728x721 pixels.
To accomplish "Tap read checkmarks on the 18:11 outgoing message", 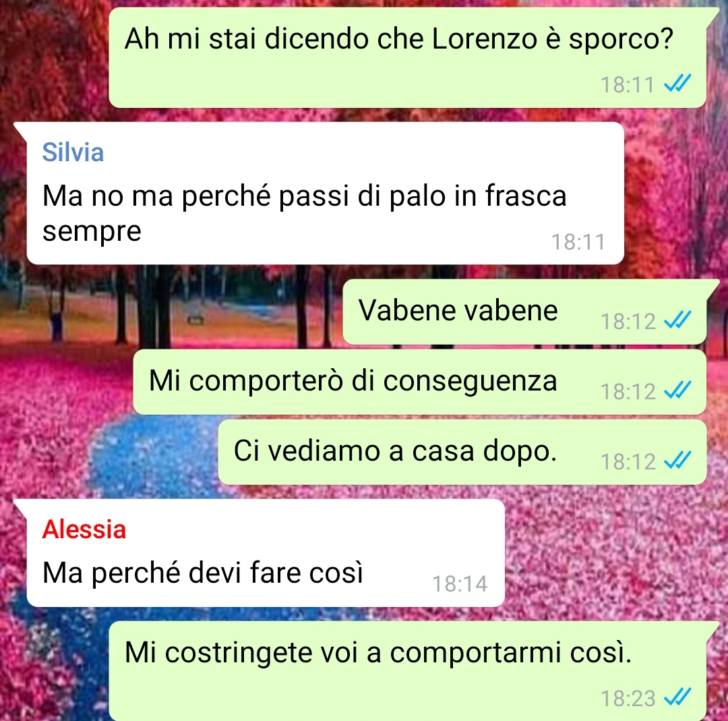I will pos(677,84).
